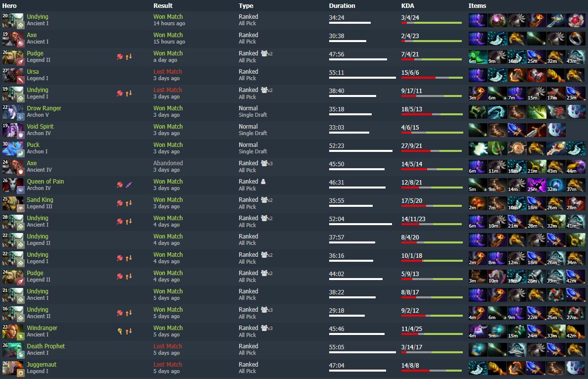Click the KDA bar in Puck row

(x=432, y=151)
